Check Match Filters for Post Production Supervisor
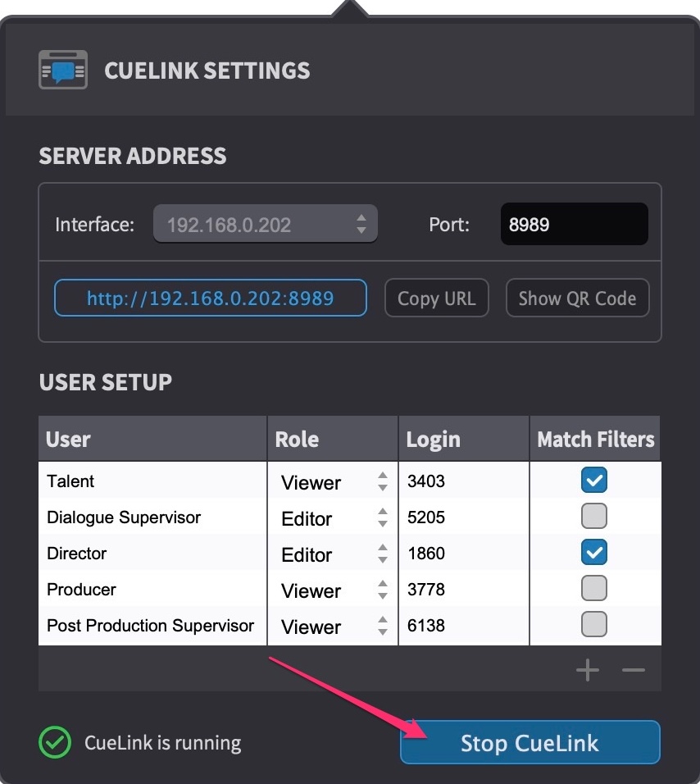The image size is (700, 784). (x=594, y=624)
